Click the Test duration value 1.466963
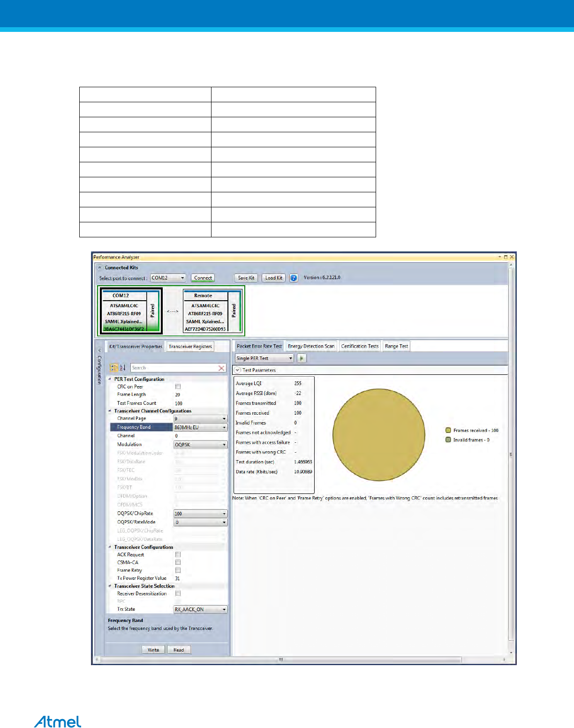Viewport: 574px width, 728px height. [303, 462]
